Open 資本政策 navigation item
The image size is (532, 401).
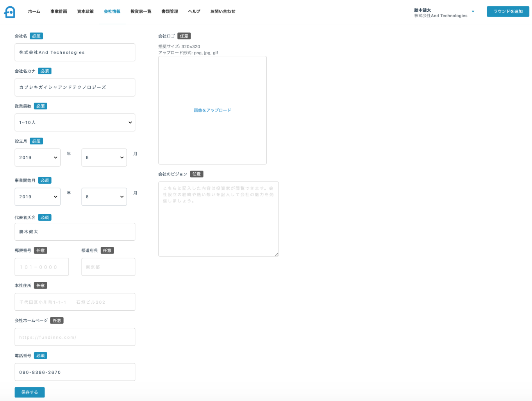click(x=85, y=12)
